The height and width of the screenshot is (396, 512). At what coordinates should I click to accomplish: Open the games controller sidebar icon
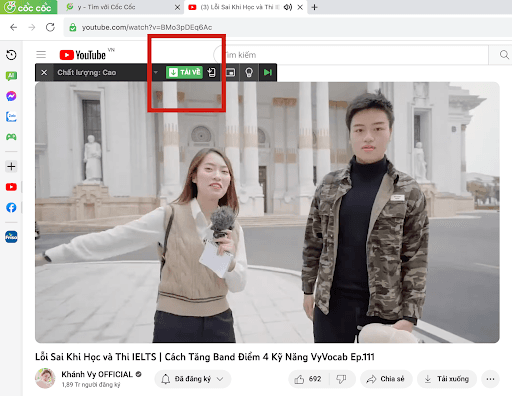[x=11, y=137]
